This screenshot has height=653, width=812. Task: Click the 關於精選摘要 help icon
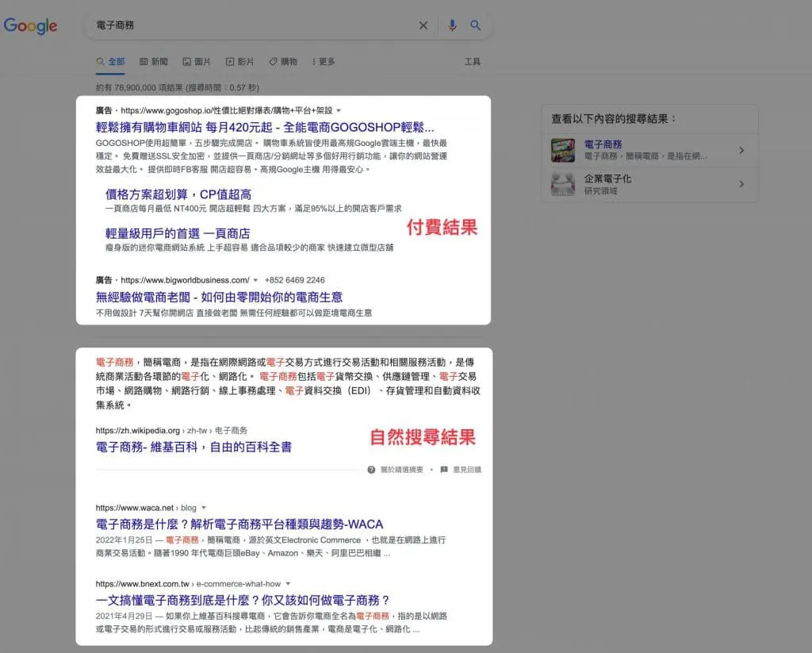[x=371, y=470]
